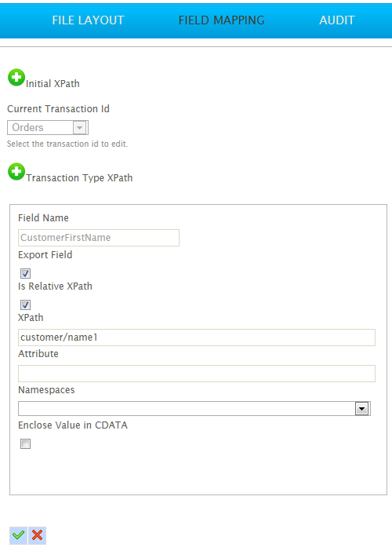Expand the Namespaces dropdown arrow
This screenshot has height=551, width=392.
(362, 409)
